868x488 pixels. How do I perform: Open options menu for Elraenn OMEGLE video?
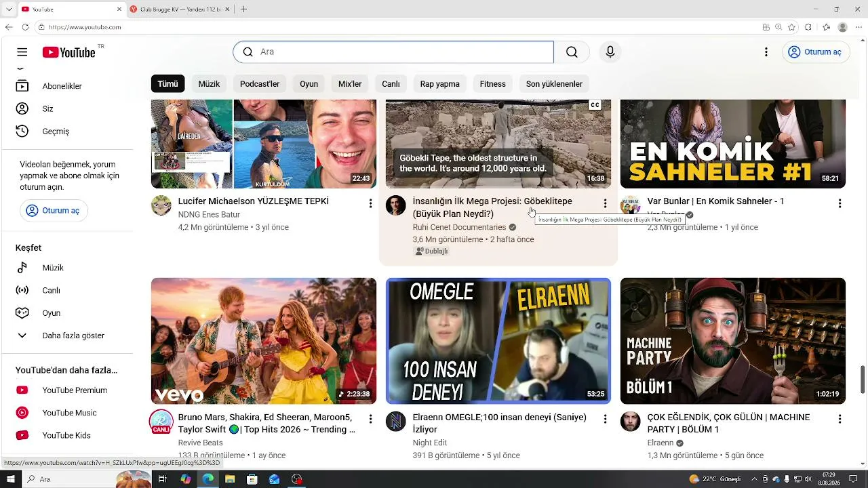605,420
